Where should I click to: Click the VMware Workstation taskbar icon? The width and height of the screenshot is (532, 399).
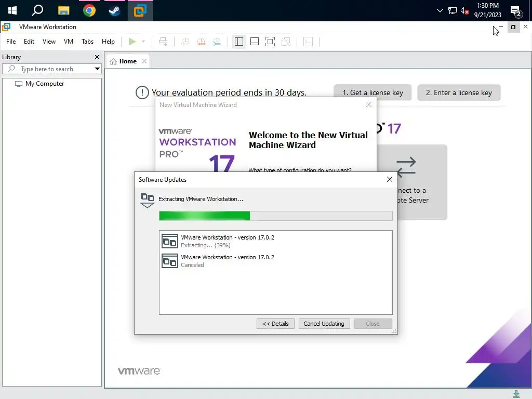coord(140,10)
